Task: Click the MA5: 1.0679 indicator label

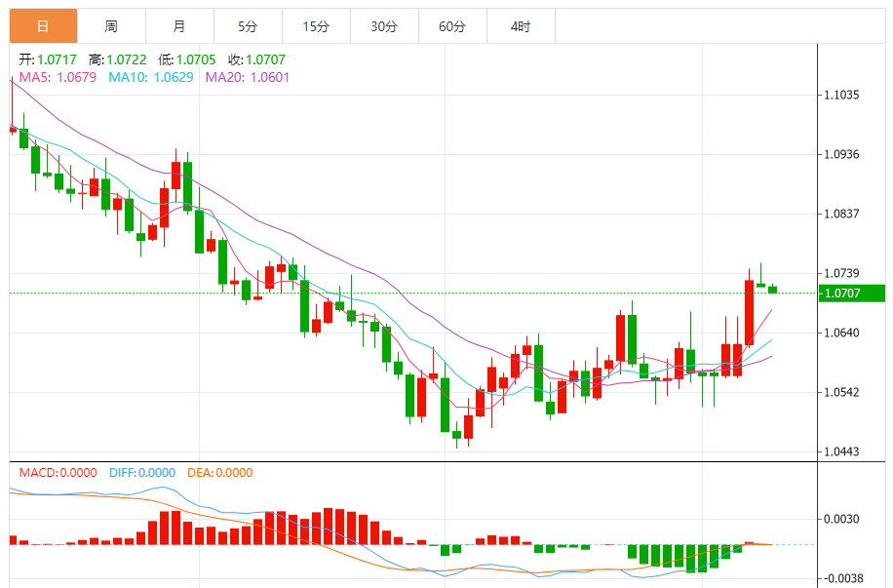Action: tap(58, 77)
